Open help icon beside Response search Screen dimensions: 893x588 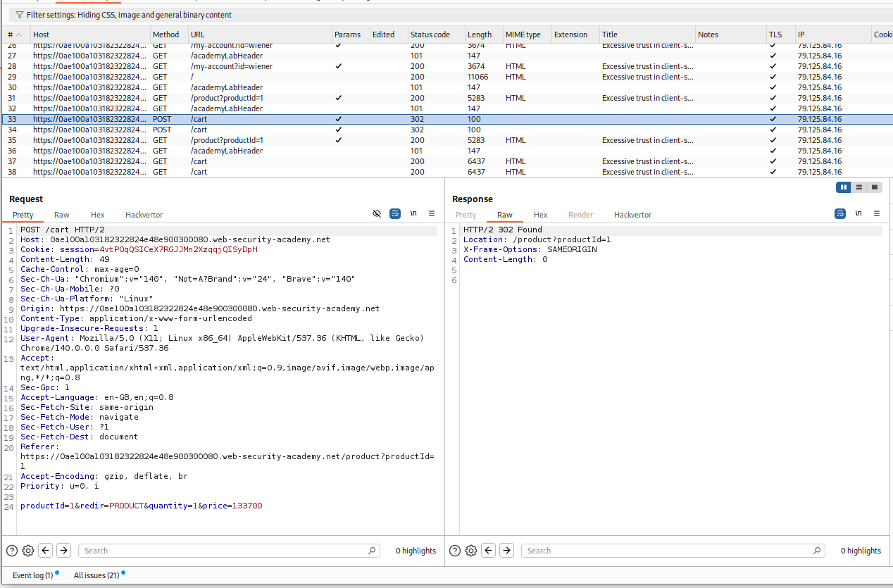click(x=455, y=551)
